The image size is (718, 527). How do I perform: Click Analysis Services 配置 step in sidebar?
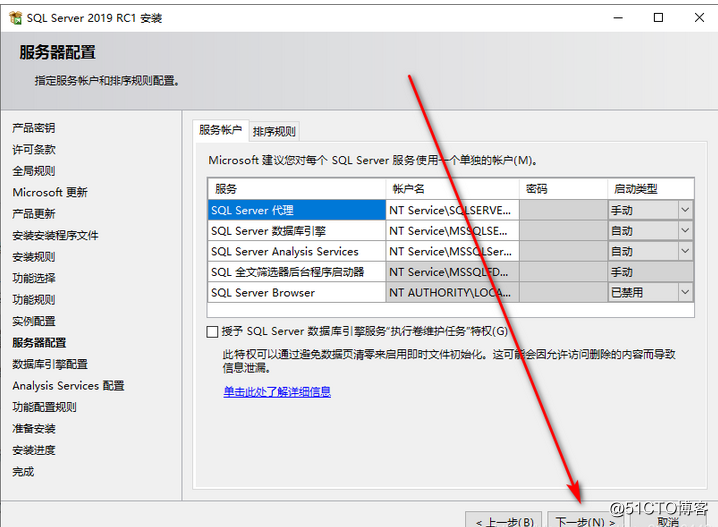click(x=68, y=386)
